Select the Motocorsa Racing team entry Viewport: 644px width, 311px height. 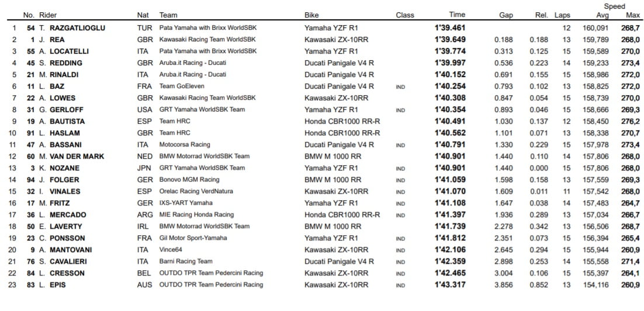[185, 145]
